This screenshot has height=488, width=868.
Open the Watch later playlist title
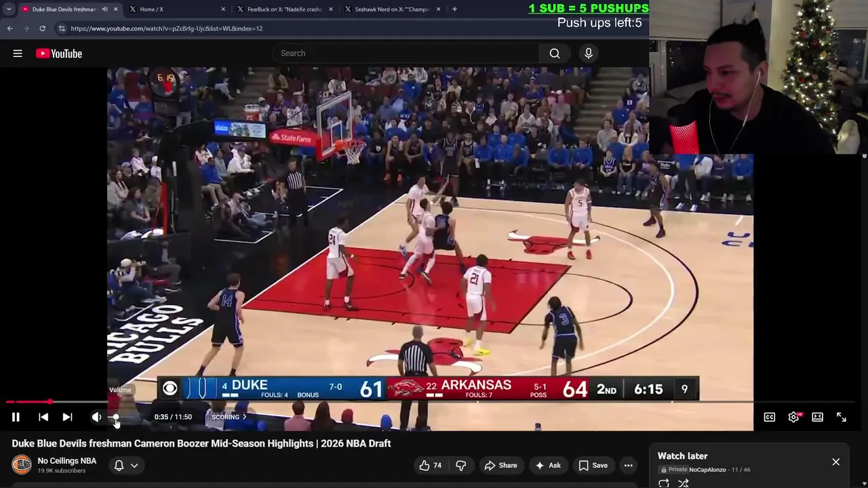click(x=682, y=456)
